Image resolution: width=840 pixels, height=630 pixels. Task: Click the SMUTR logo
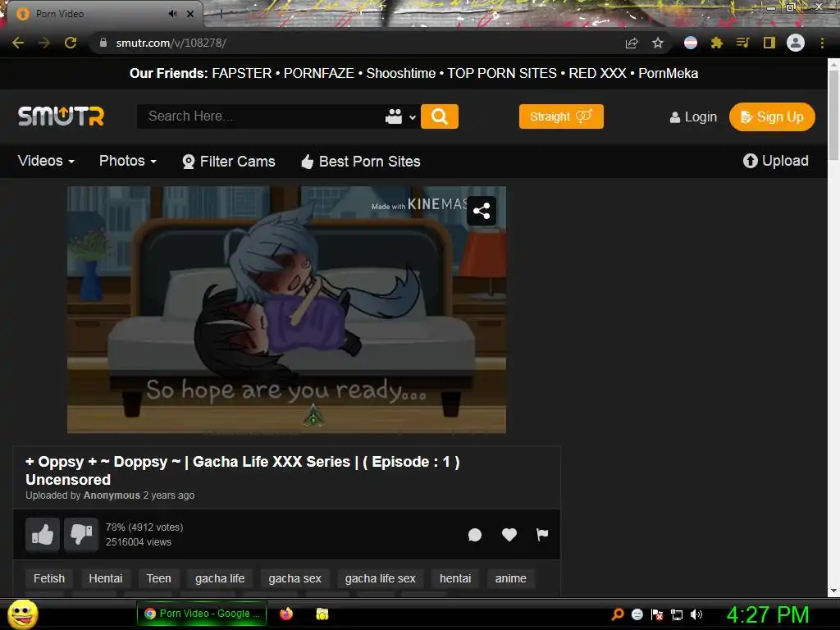pos(61,116)
